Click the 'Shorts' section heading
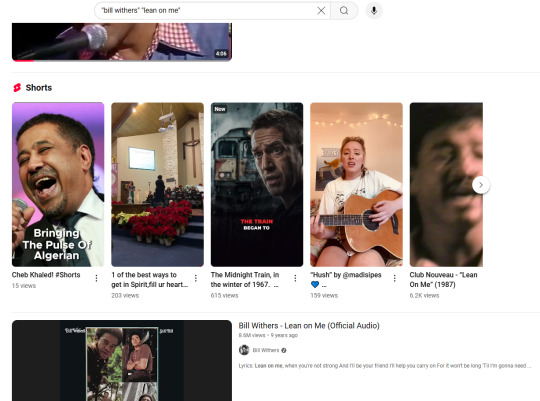 pos(39,88)
